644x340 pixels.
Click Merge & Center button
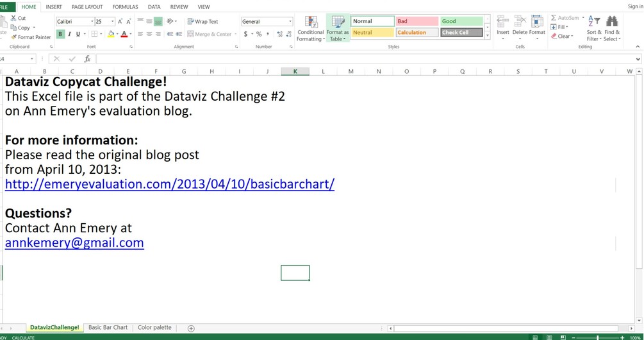(209, 34)
